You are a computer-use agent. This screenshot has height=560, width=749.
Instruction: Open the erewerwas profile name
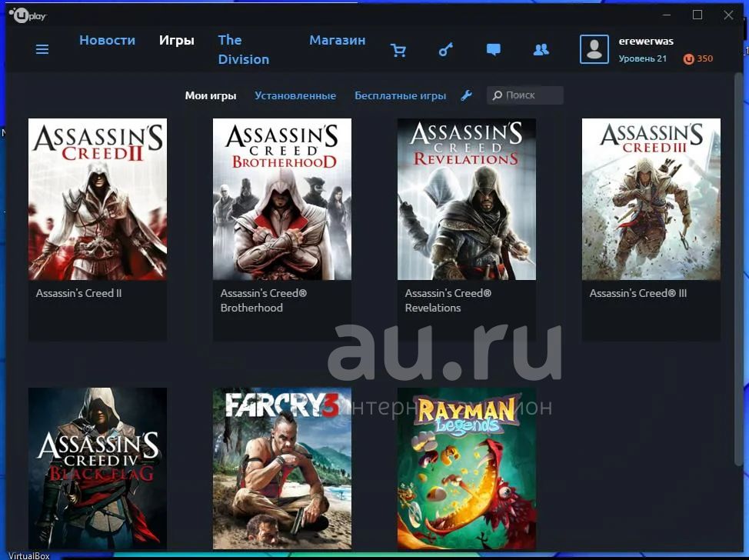click(x=646, y=41)
